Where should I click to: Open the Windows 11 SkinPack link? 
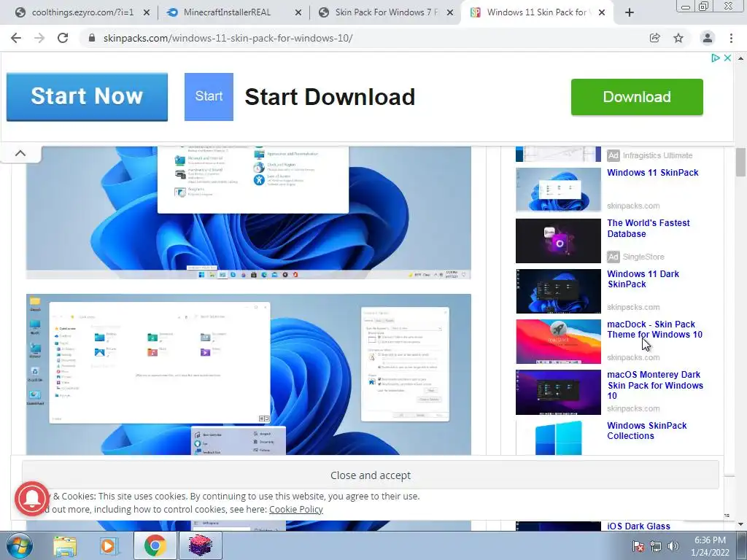(653, 173)
